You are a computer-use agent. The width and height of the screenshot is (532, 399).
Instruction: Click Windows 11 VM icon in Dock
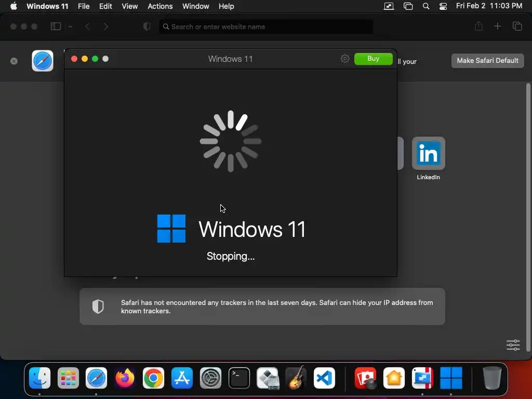451,378
